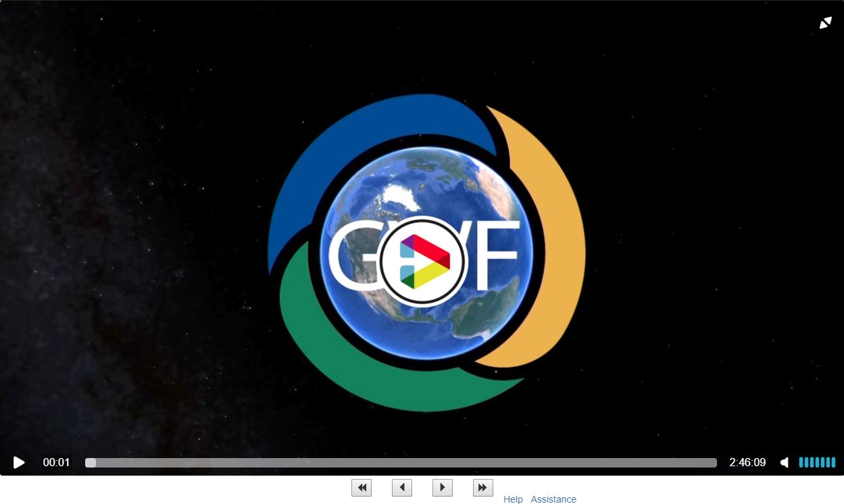Click the letter G in the GVF title

pyautogui.click(x=351, y=253)
